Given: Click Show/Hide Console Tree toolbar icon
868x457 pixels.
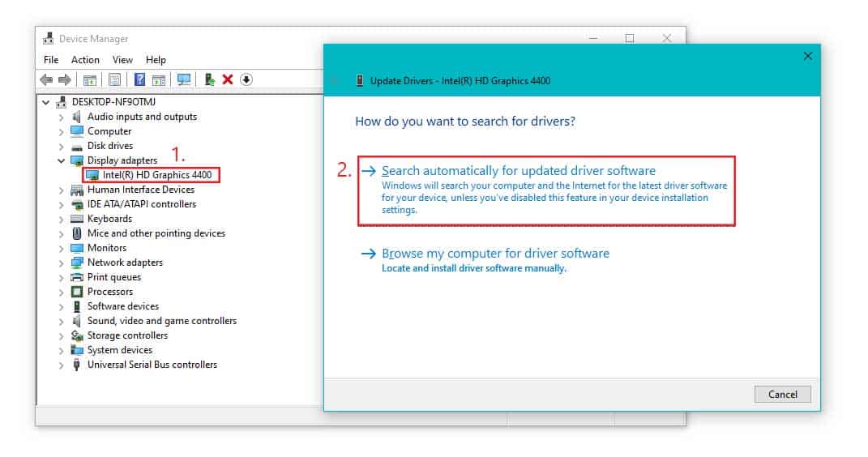Looking at the screenshot, I should [x=90, y=79].
